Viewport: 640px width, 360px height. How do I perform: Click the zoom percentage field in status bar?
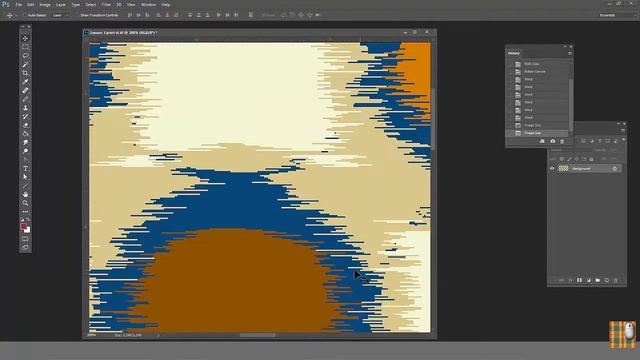tap(92, 335)
